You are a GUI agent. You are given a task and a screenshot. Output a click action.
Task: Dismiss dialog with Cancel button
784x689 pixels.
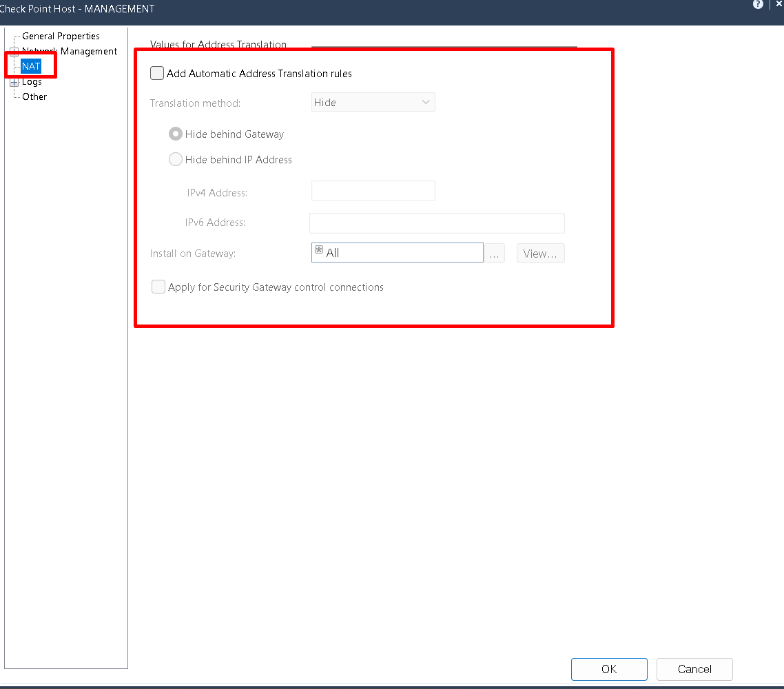tap(694, 669)
